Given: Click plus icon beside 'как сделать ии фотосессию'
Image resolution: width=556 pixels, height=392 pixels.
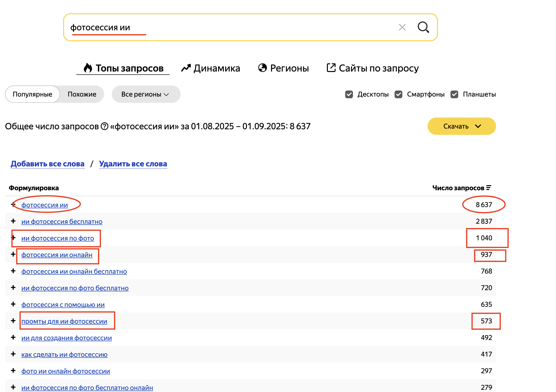Looking at the screenshot, I should (x=13, y=354).
